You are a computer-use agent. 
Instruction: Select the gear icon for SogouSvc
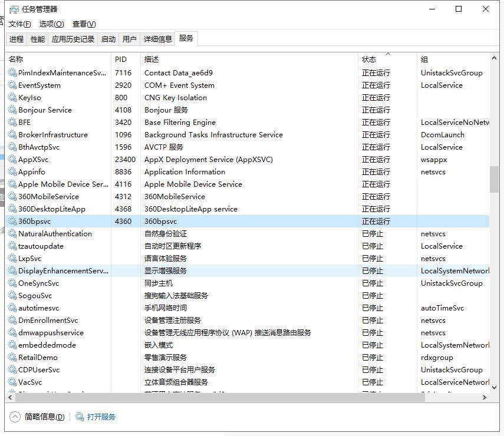click(12, 296)
